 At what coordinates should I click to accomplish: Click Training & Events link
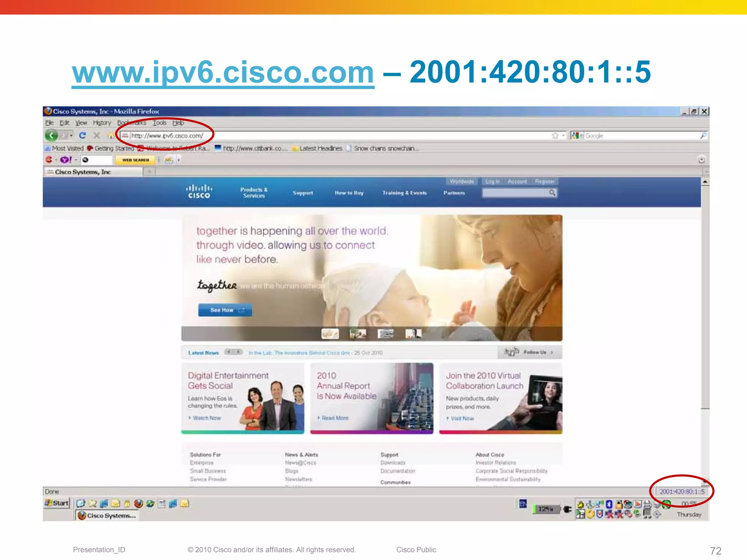pos(405,193)
